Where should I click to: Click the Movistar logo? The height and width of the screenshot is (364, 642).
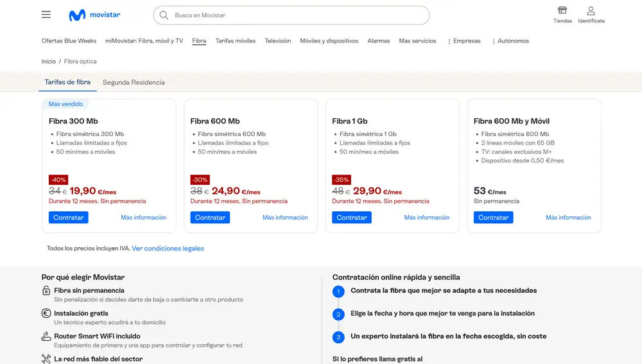click(x=94, y=15)
